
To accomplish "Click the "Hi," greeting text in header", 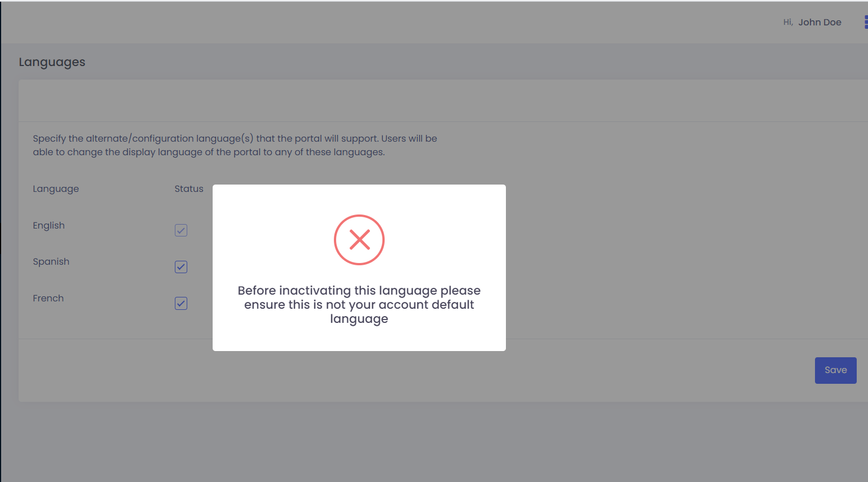I will click(x=788, y=22).
